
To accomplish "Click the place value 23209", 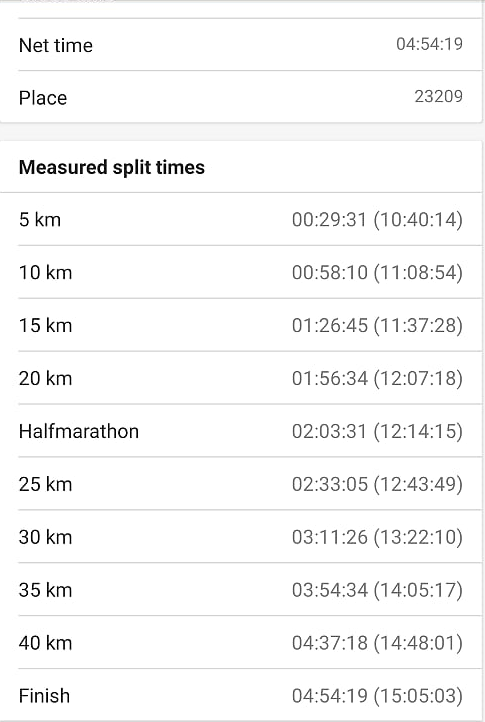I will tap(438, 96).
